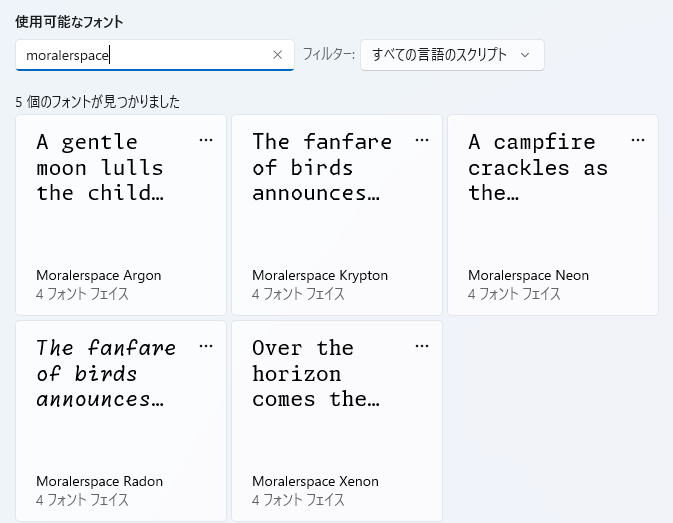
Task: Open more options for Moralerspace Xenon
Action: [422, 346]
